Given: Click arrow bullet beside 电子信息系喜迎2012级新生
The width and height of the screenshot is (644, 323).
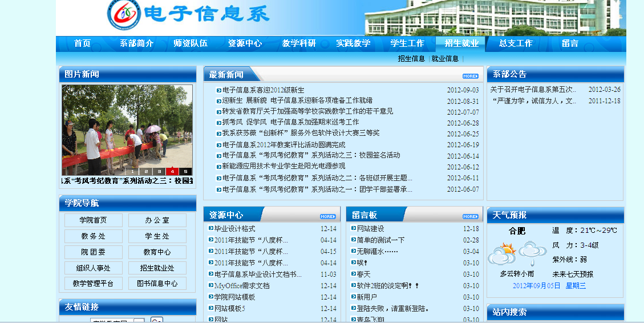Looking at the screenshot, I should tap(218, 90).
